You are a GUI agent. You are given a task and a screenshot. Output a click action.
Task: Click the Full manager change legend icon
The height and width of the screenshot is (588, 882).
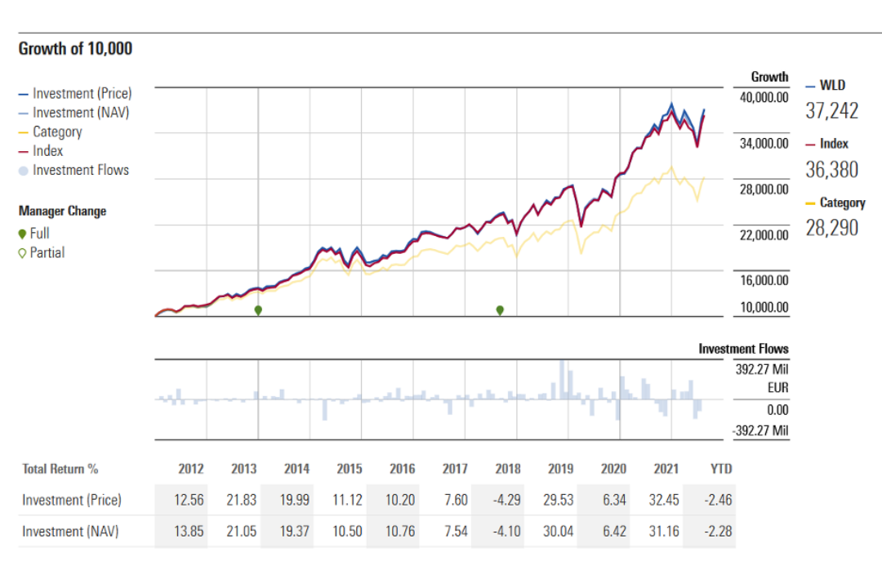click(x=22, y=234)
